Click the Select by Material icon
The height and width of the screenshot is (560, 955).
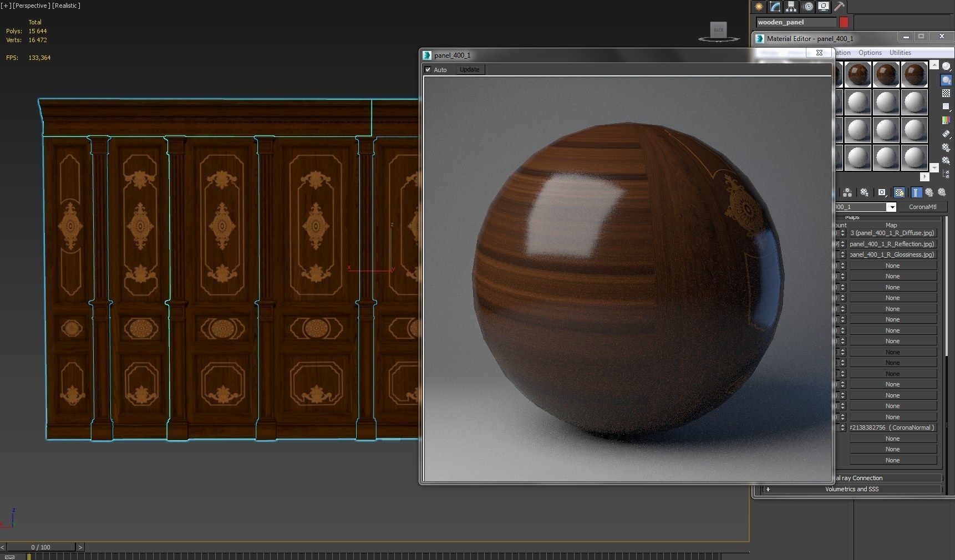946,160
